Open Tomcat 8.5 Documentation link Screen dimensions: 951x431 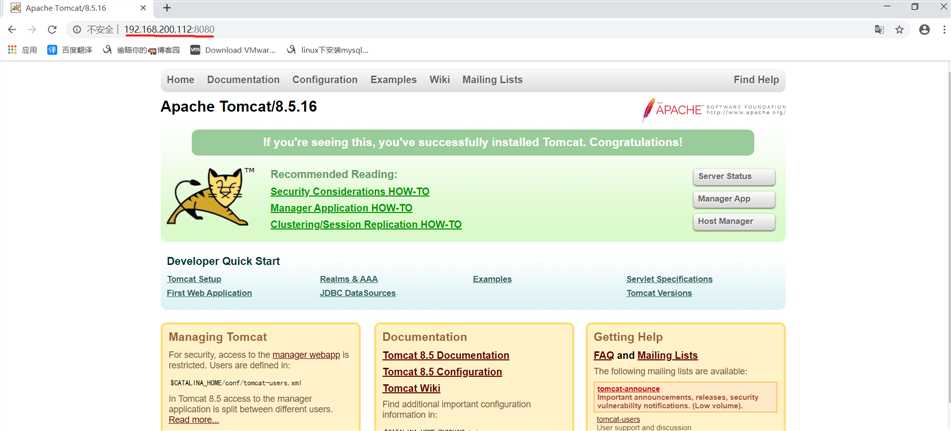(x=446, y=355)
